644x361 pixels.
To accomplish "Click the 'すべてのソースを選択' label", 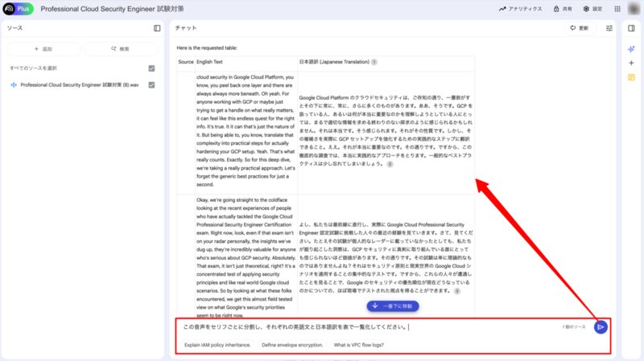I will (x=33, y=68).
